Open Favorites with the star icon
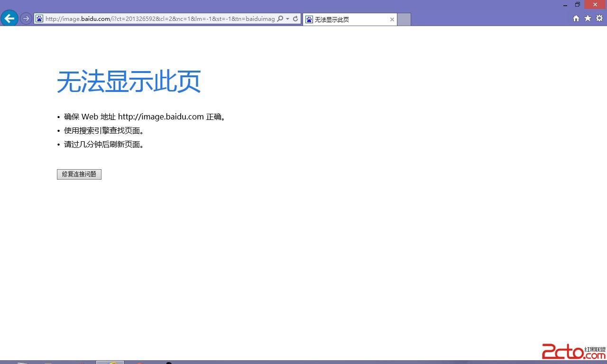This screenshot has width=607, height=364. 588,18
